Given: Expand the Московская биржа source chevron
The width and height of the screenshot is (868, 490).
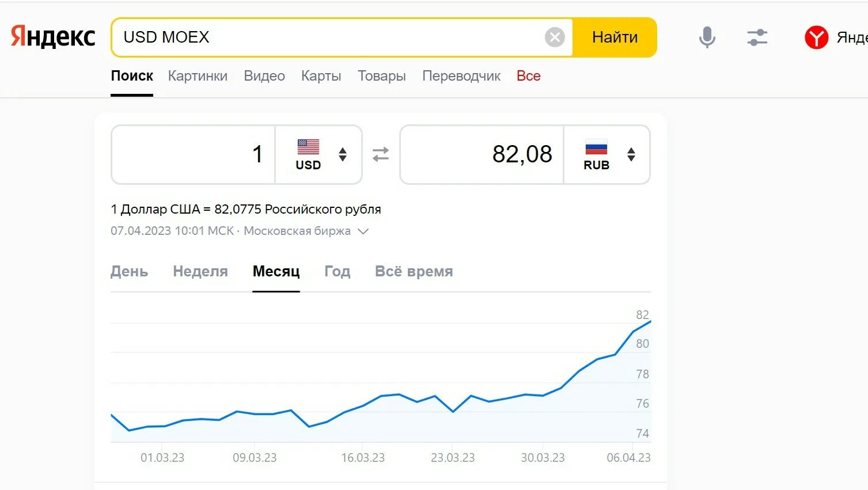Looking at the screenshot, I should [363, 231].
